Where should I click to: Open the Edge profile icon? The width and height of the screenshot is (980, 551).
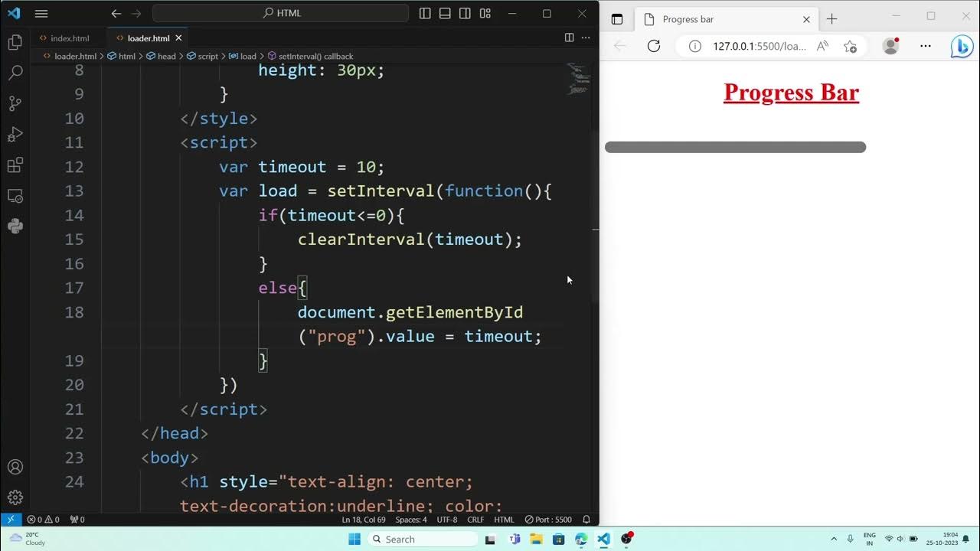890,46
